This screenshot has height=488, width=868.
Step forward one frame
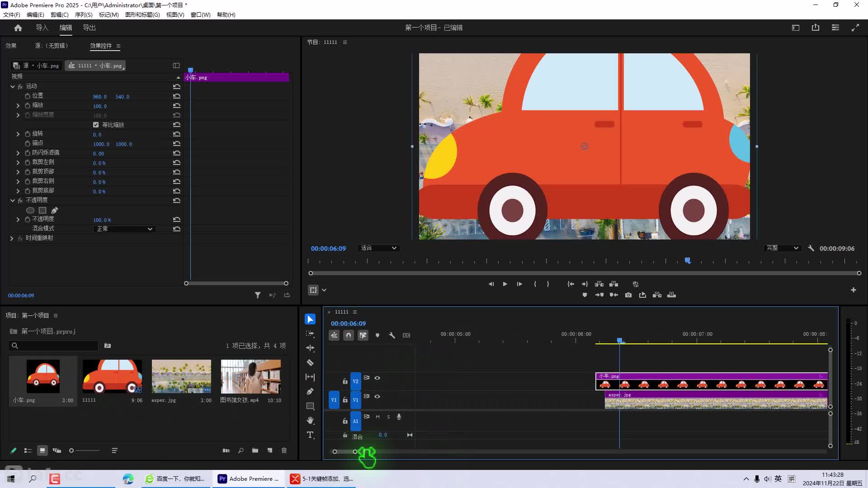[519, 284]
